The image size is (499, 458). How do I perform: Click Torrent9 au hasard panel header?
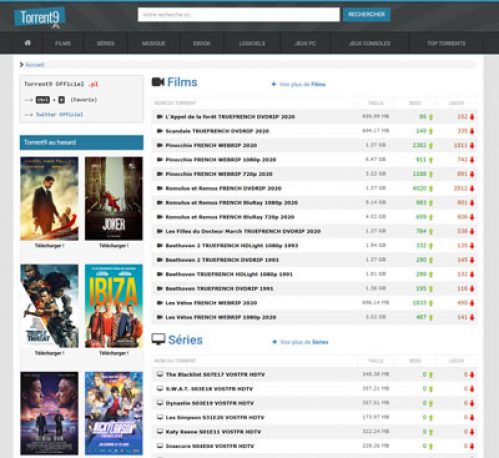pos(82,142)
